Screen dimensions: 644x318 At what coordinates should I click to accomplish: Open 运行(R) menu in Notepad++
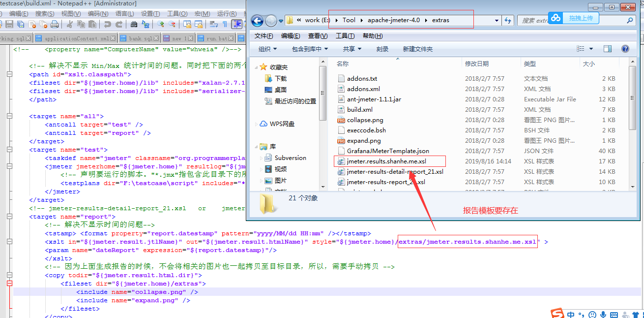pyautogui.click(x=227, y=13)
